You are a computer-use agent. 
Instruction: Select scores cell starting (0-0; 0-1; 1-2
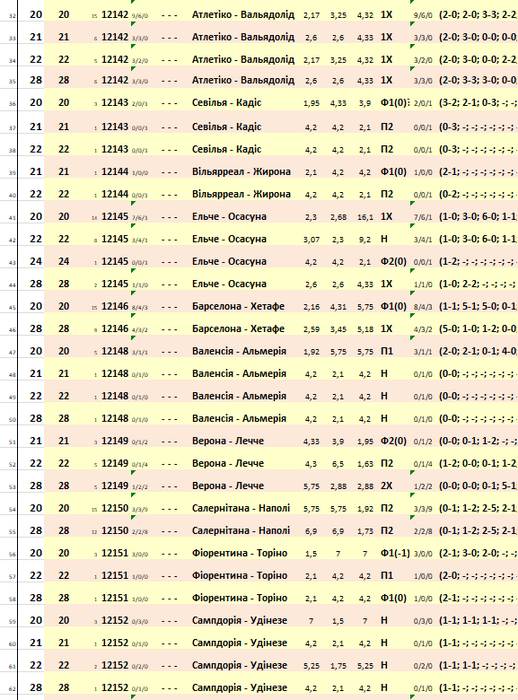(477, 441)
